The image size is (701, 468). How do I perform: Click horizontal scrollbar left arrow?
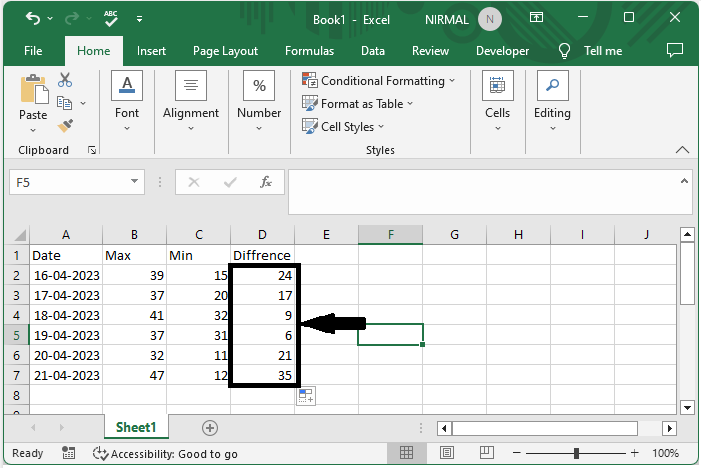pyautogui.click(x=444, y=429)
